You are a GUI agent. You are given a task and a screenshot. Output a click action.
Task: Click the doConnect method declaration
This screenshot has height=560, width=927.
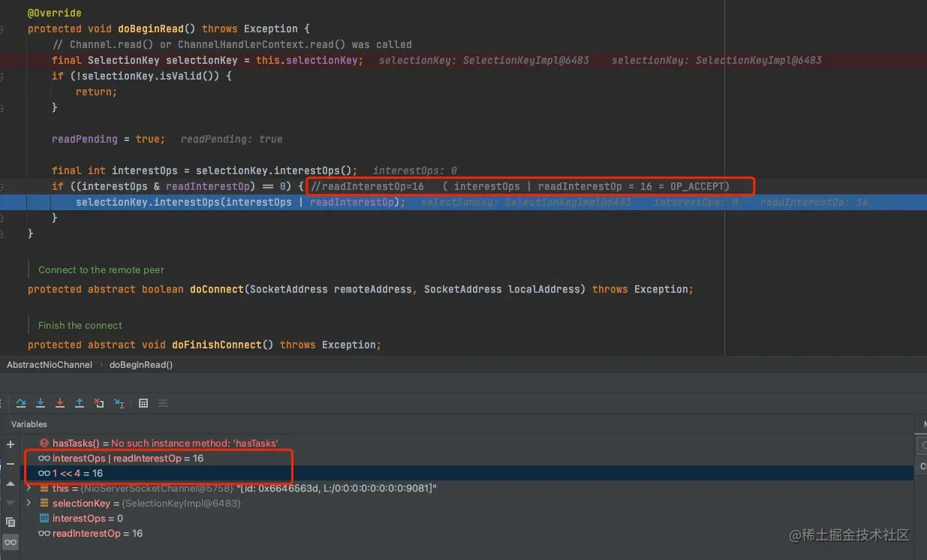pyautogui.click(x=360, y=289)
